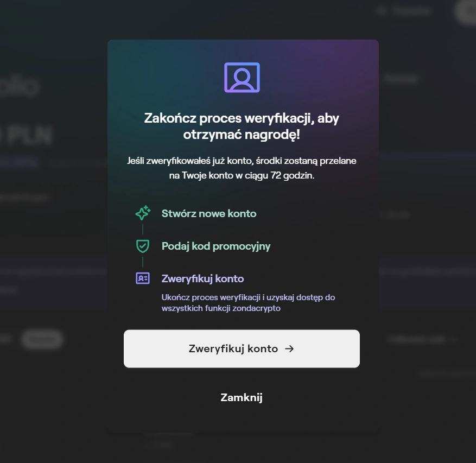Click the arrow icon inside Zweryfikuj konto button
476x463 pixels.
pyautogui.click(x=289, y=349)
